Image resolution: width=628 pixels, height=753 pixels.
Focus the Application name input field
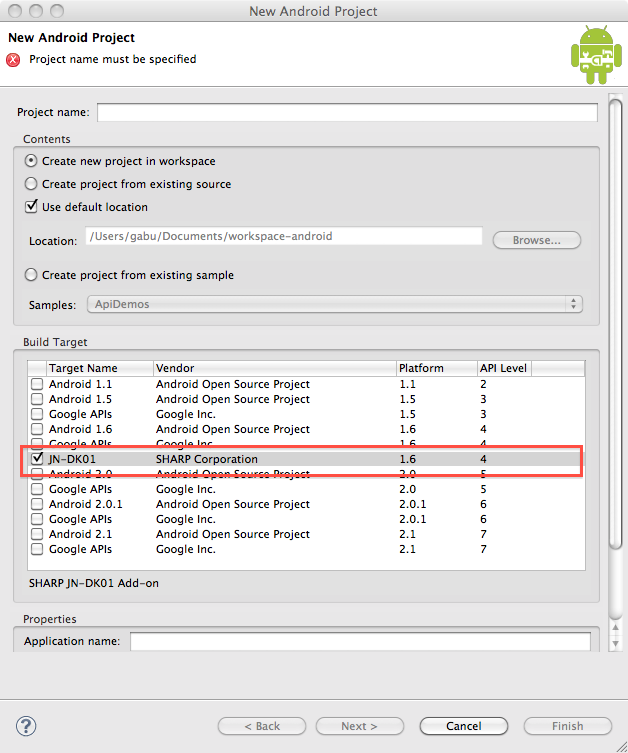coord(360,642)
